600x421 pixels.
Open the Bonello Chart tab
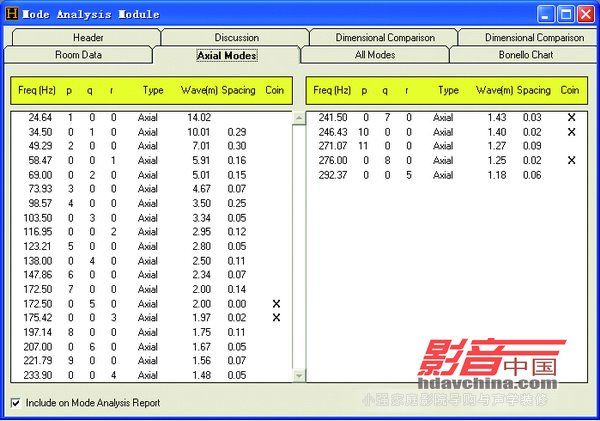coord(526,55)
